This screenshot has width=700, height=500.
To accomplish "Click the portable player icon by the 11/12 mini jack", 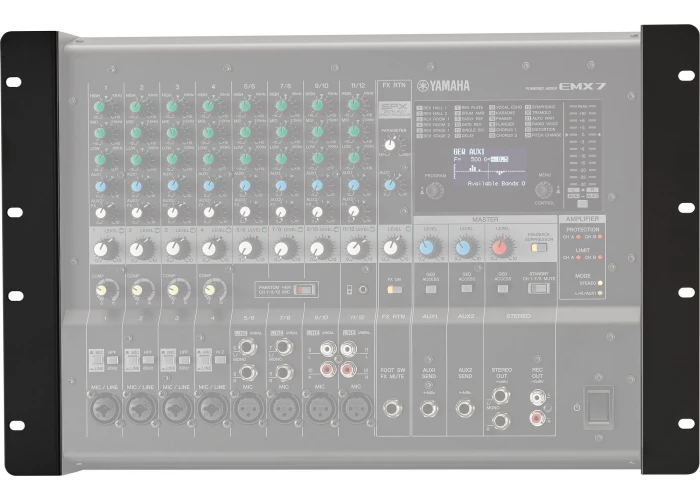I will coord(350,289).
